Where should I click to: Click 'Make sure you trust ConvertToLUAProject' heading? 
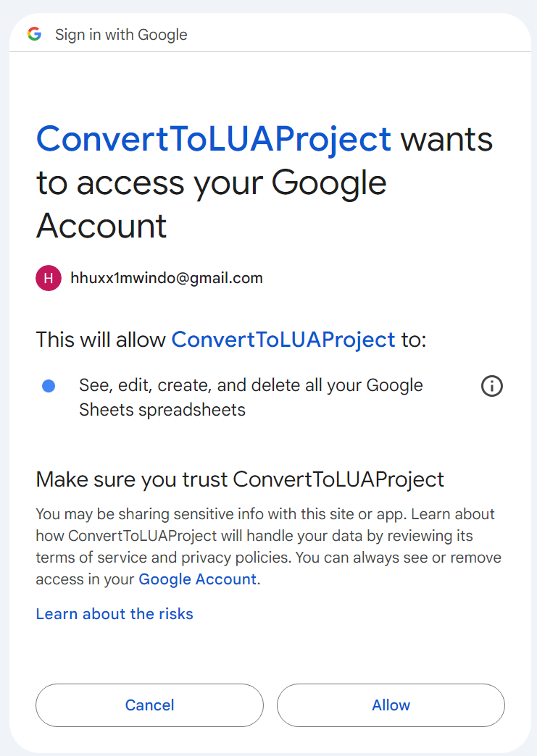240,479
